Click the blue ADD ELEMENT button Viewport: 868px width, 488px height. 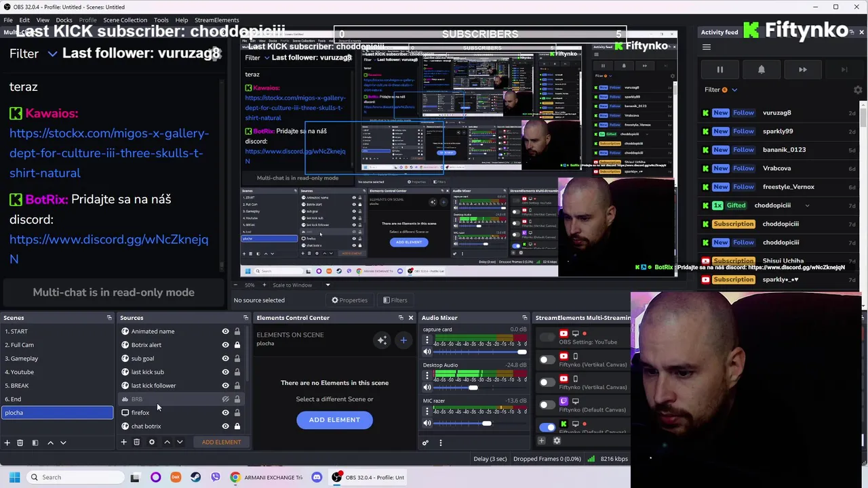coord(334,420)
